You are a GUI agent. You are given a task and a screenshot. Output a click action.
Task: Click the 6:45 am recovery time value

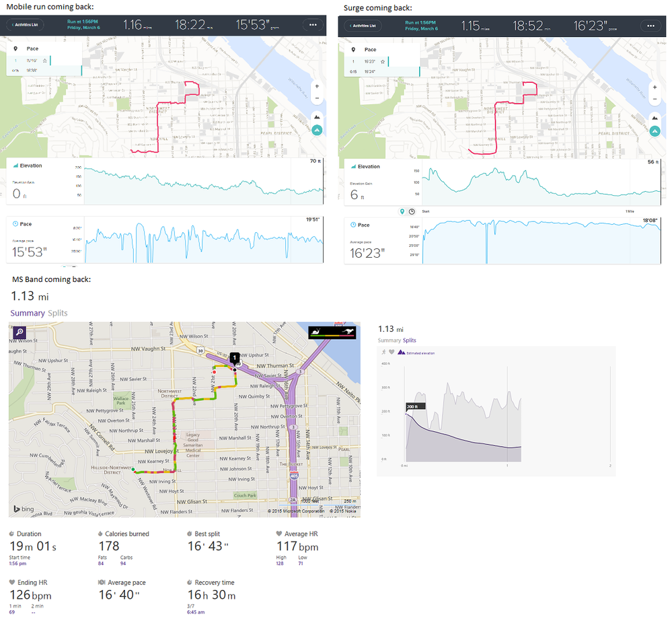(196, 612)
